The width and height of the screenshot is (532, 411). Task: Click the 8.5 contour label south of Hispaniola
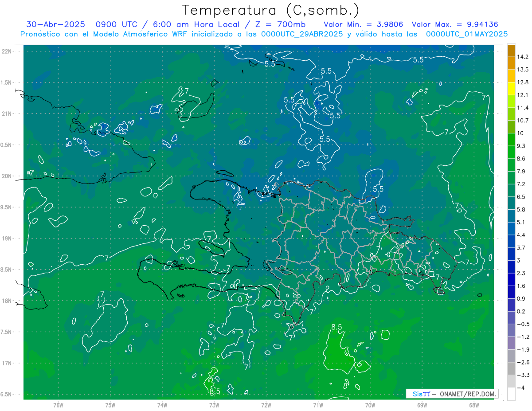coord(337,327)
